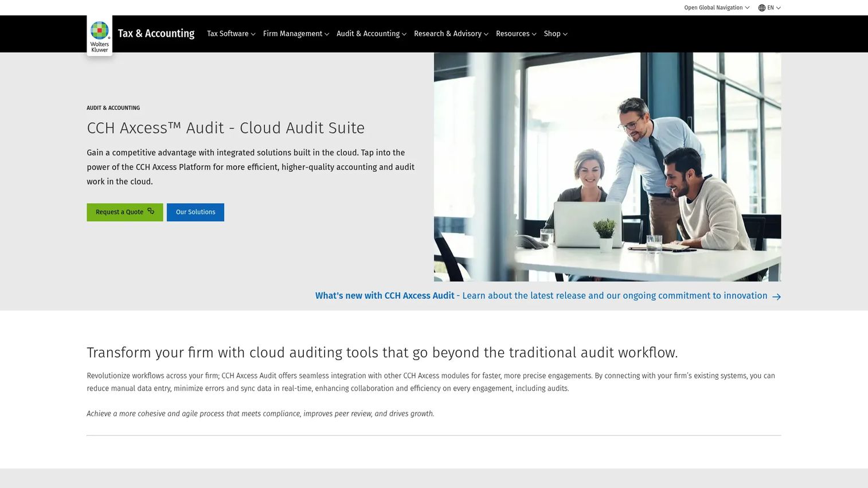Click the italic 'Achieve a more cohesive' sentence

coord(260,414)
